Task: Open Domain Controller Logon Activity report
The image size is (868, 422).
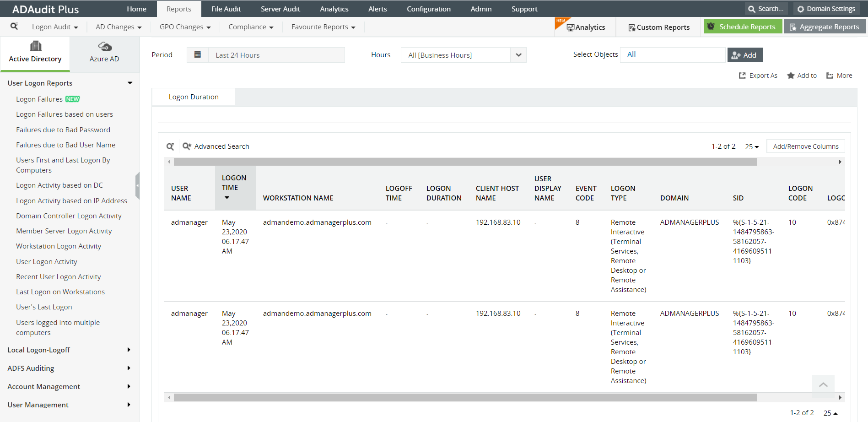Action: coord(69,216)
